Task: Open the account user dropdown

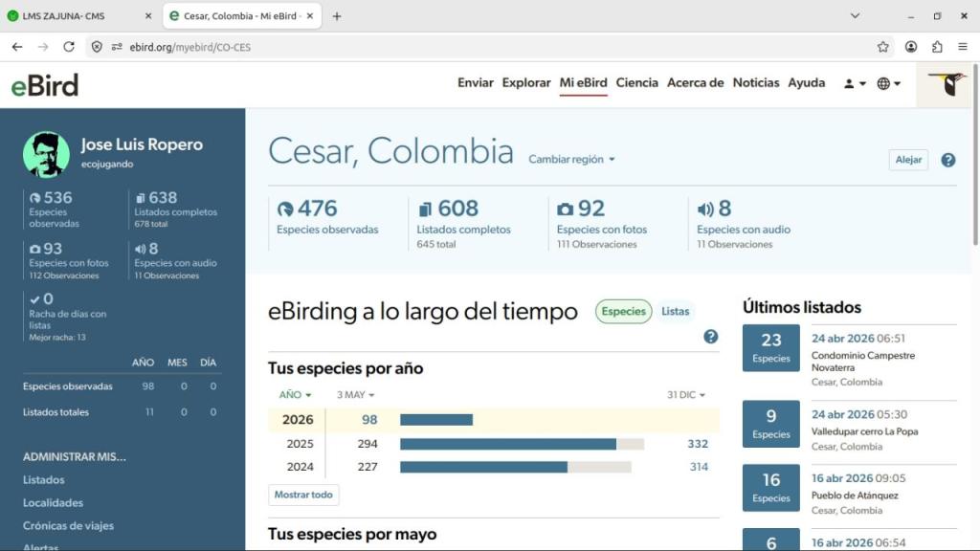Action: [x=855, y=83]
